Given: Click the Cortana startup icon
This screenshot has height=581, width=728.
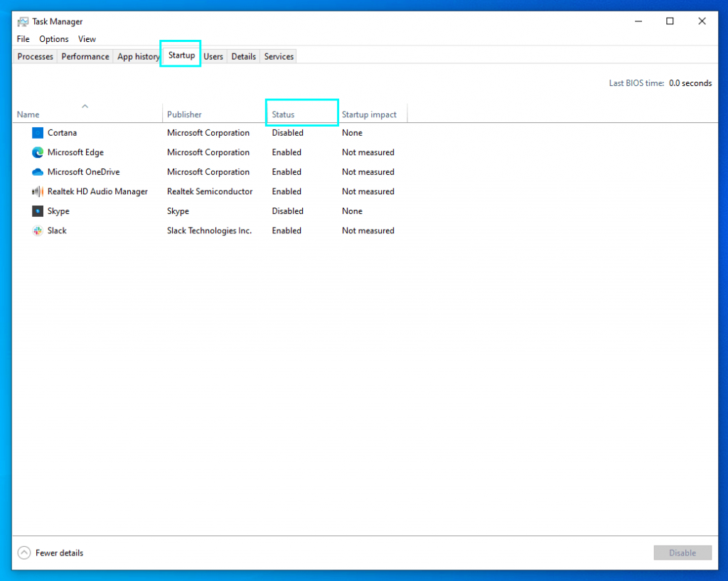Looking at the screenshot, I should click(x=37, y=132).
